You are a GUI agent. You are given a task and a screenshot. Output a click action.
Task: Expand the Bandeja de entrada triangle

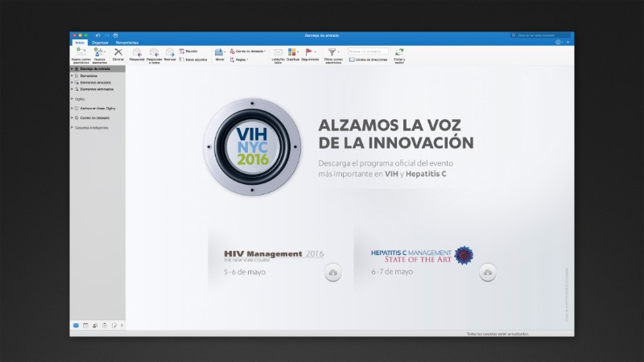[72, 69]
